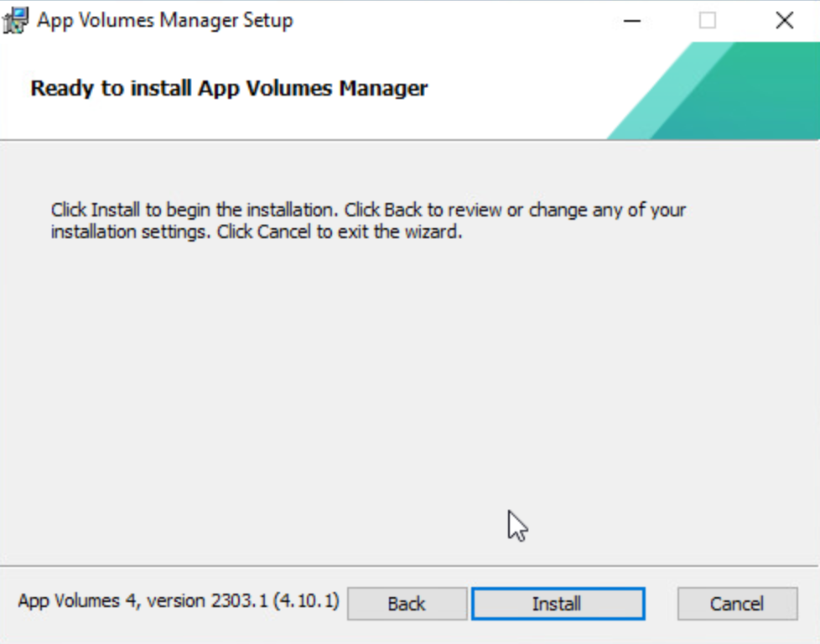
Task: Minimize the App Volumes Manager Setup window
Action: (631, 20)
